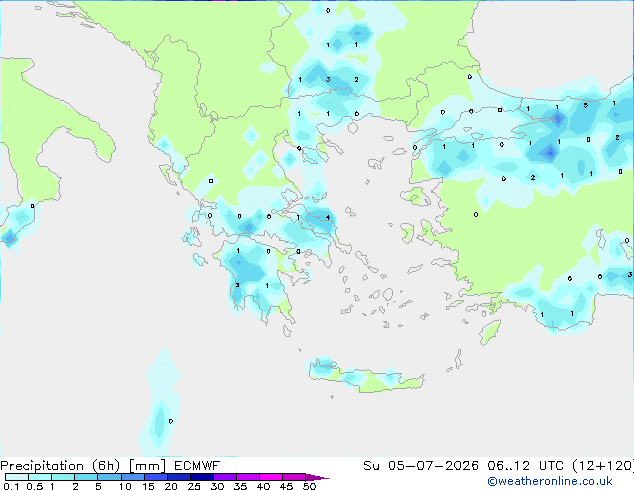634x490 pixels.
Task: Click the 0.1–0.5 mm palest legend swatch
Action: [x=17, y=477]
